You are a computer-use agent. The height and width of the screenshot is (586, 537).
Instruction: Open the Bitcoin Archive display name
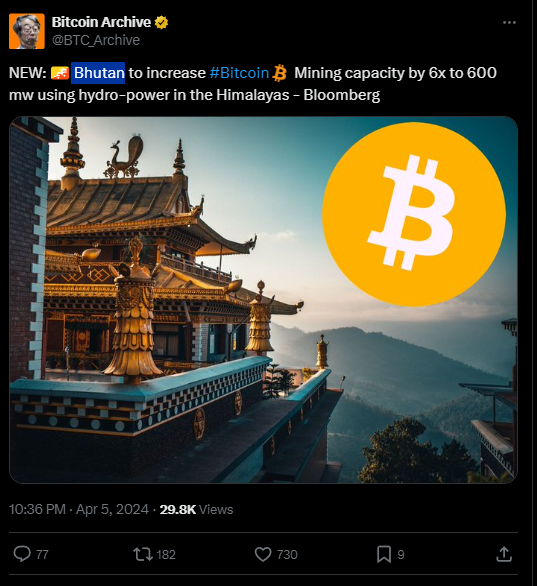[x=101, y=22]
